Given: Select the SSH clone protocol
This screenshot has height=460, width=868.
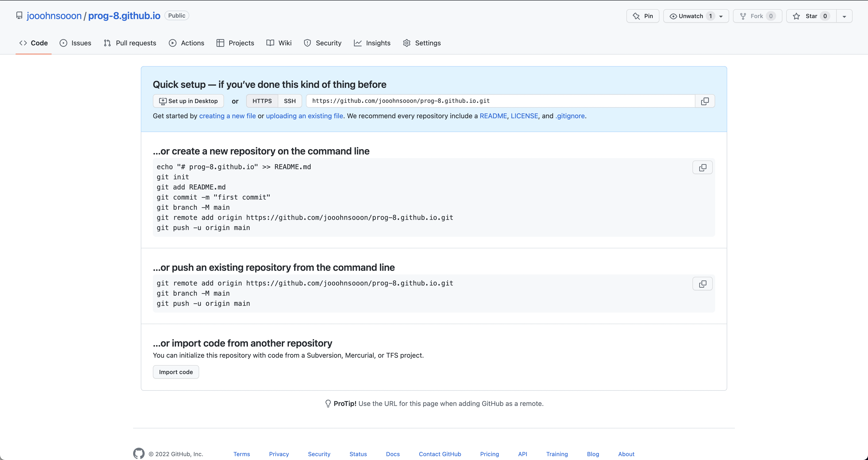Looking at the screenshot, I should (289, 101).
